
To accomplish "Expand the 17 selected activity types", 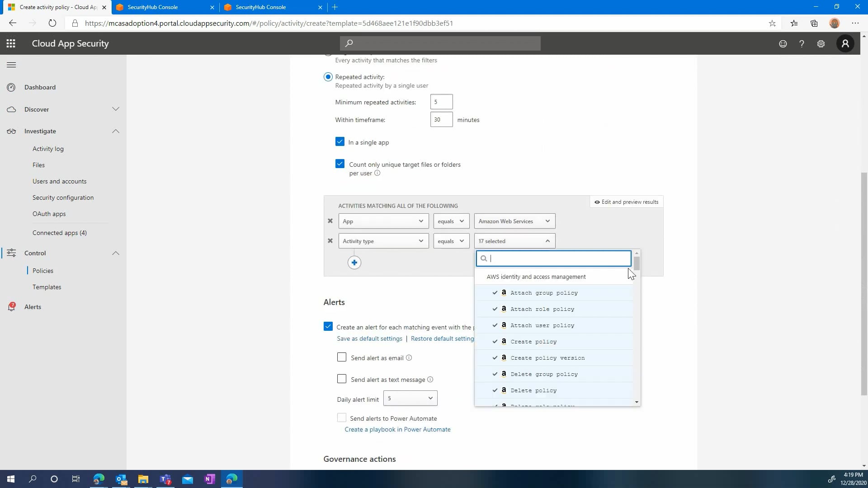I will coord(514,241).
